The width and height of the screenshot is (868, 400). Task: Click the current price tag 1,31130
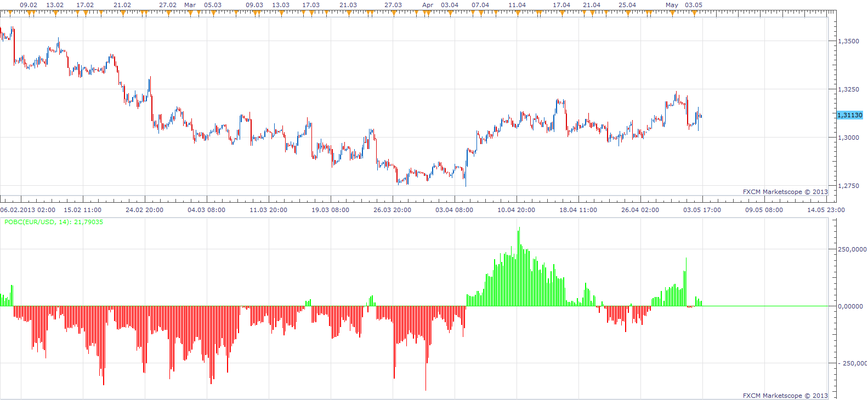point(850,115)
